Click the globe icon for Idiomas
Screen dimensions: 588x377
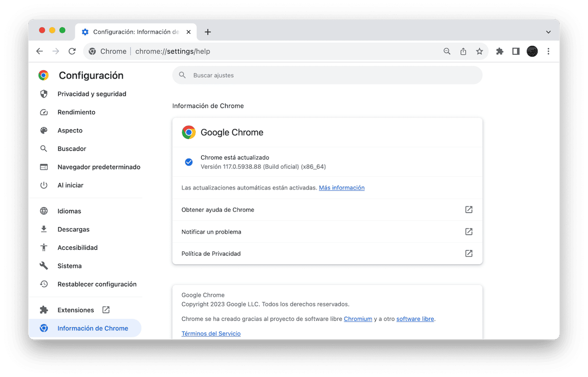44,211
